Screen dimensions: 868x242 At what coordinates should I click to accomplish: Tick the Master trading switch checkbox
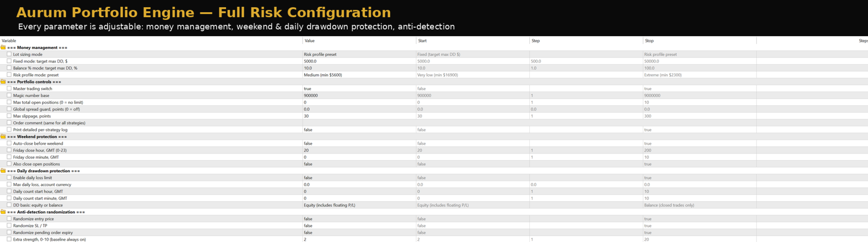click(x=9, y=89)
